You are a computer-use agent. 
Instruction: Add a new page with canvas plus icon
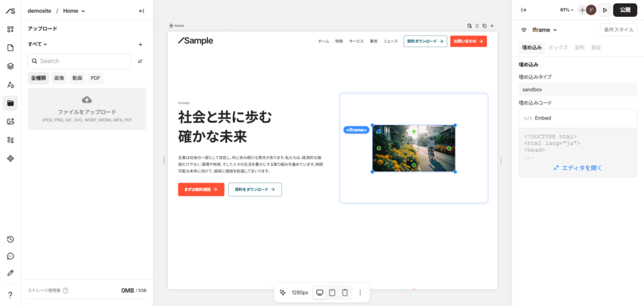[492, 25]
